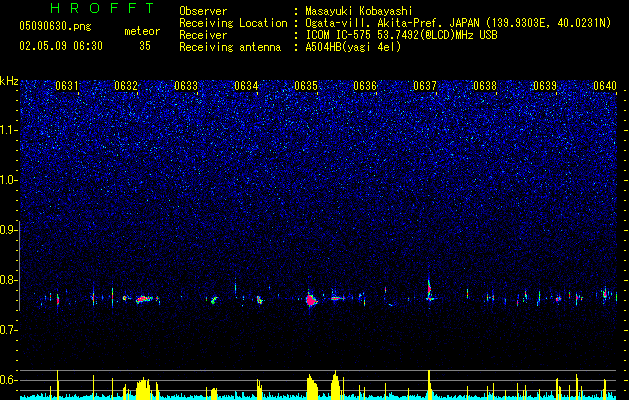The height and width of the screenshot is (400, 629).
Task: Click the 0633 time marker
Action: point(186,86)
